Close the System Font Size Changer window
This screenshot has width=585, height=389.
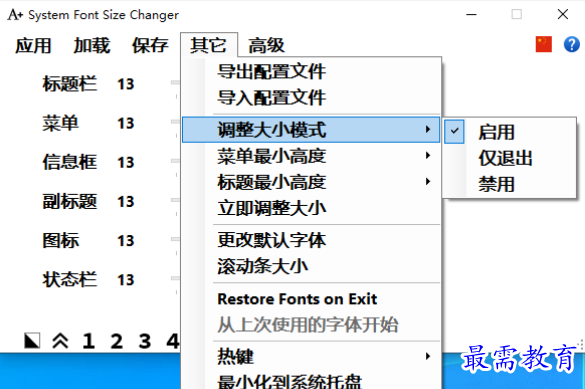point(563,15)
